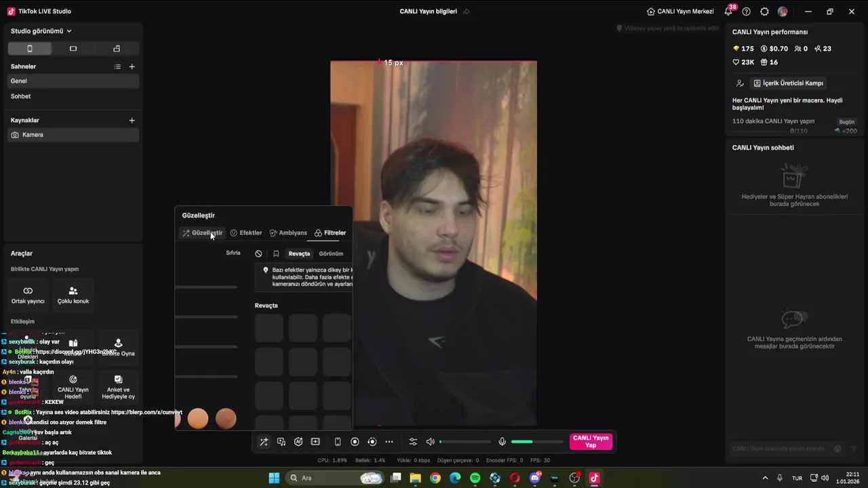Open the Güzelleştir magic wand tool in the bottom toolbar
Viewport: 868px width, 488px height.
click(x=264, y=442)
